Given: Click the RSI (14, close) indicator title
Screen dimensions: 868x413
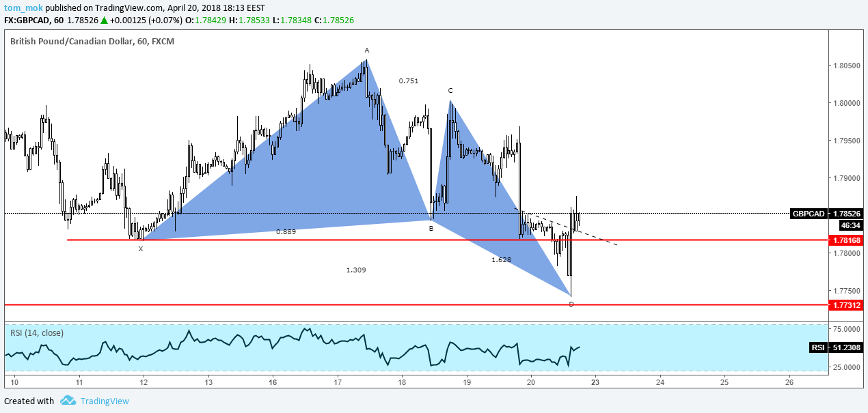Looking at the screenshot, I should click(37, 332).
